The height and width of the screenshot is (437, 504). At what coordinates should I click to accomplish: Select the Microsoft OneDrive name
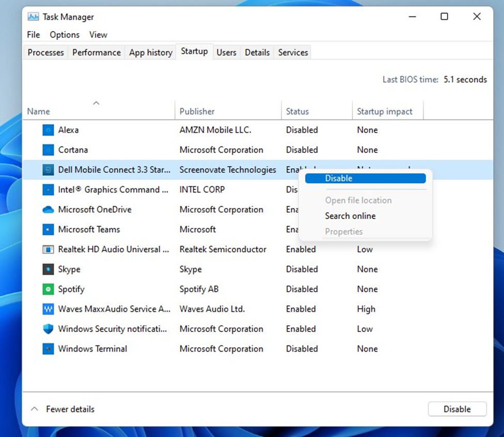click(x=95, y=209)
